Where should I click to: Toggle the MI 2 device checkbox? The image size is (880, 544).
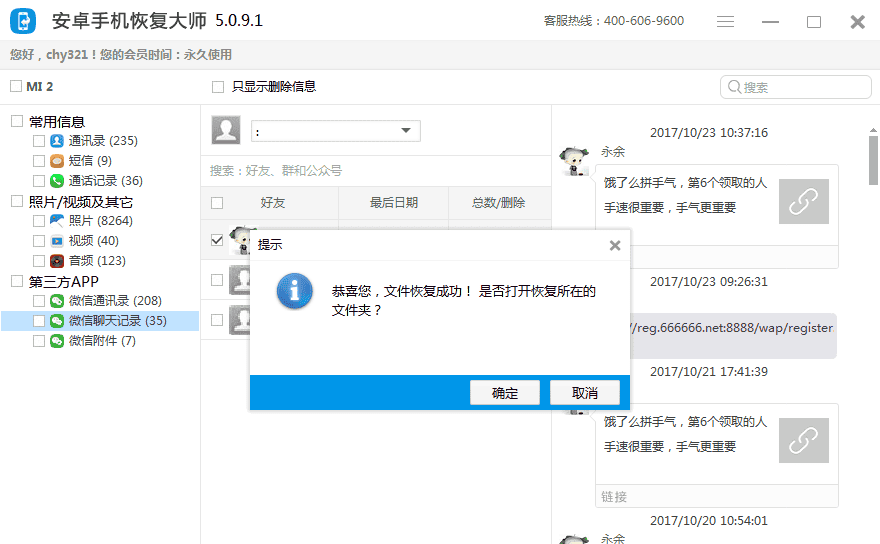(16, 86)
